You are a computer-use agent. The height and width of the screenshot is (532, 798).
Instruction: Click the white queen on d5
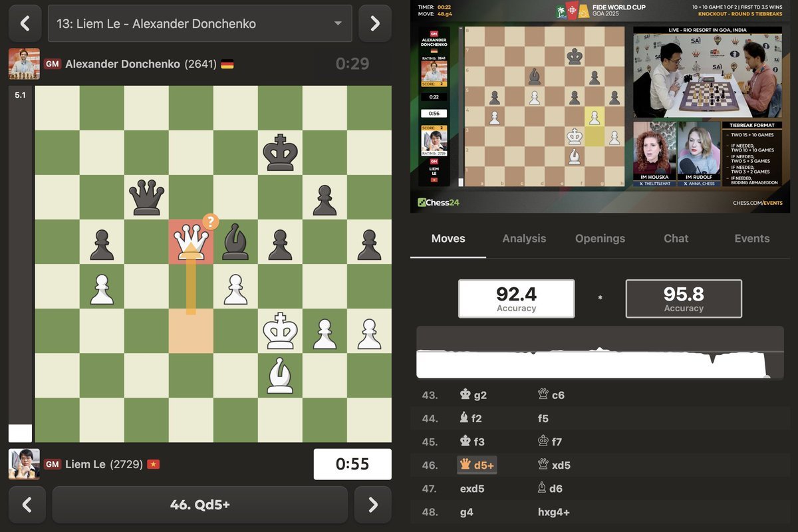tap(191, 241)
